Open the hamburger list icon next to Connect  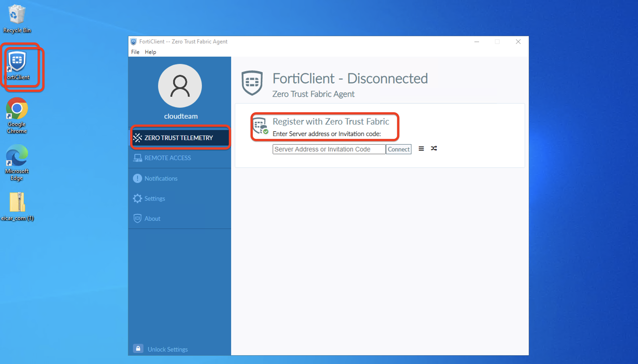coord(421,148)
